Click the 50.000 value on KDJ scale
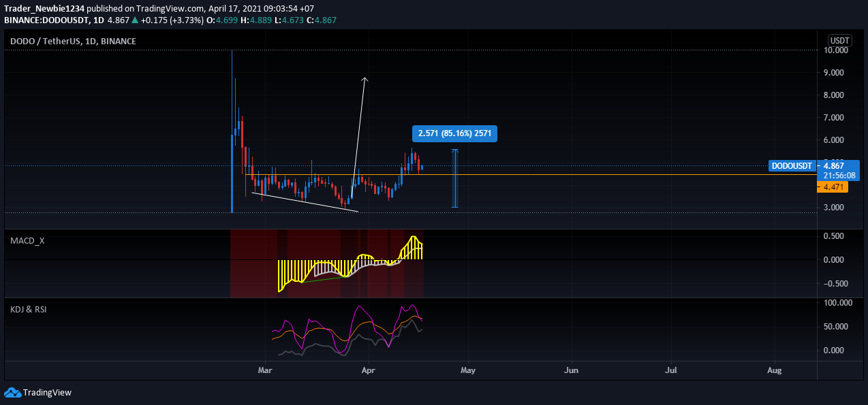This screenshot has height=405, width=868. point(837,327)
